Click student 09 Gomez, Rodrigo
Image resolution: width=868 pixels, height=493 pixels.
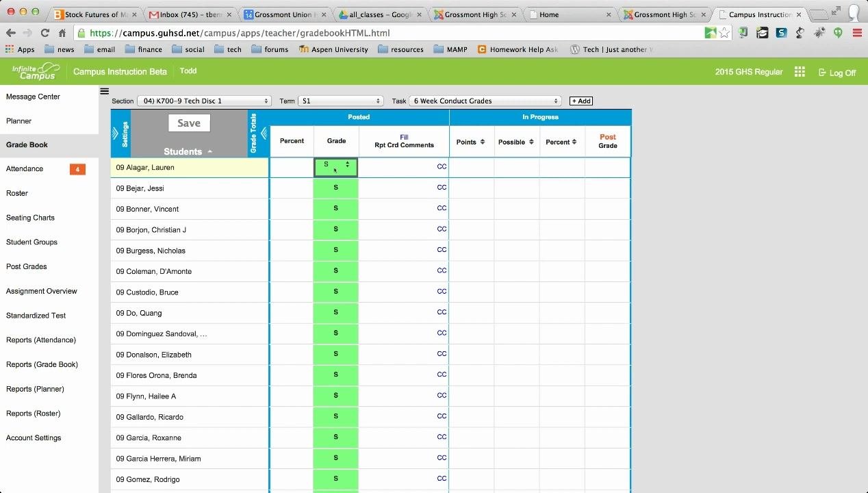point(148,479)
